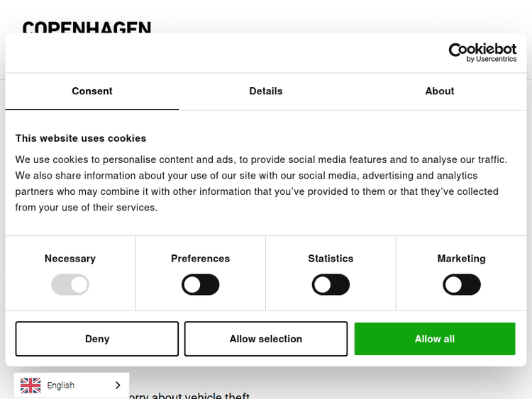Click the Preferences category label

click(201, 259)
